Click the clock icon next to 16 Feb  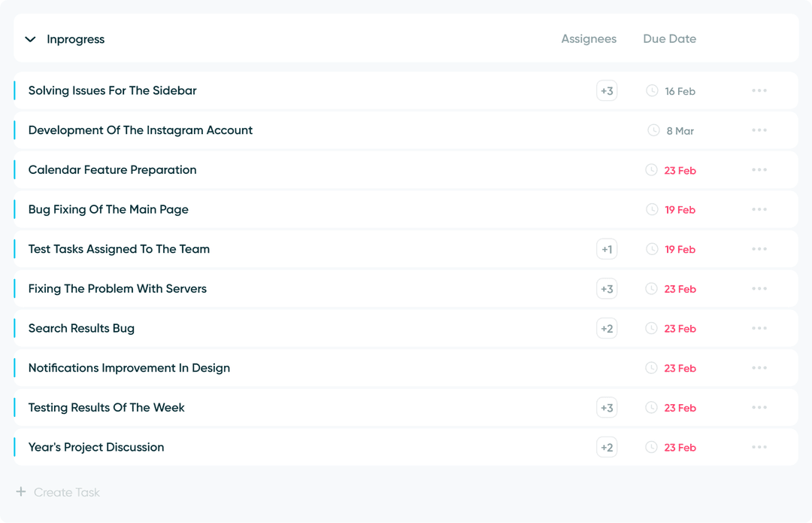(652, 91)
